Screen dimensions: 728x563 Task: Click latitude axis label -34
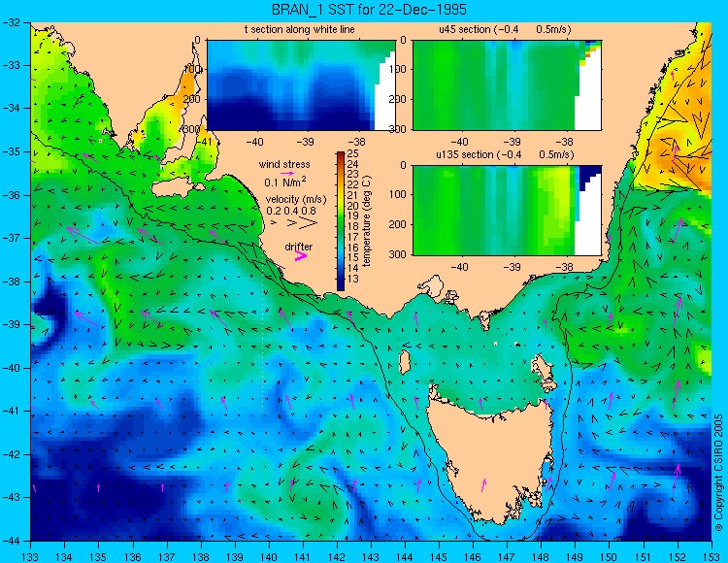coord(11,108)
